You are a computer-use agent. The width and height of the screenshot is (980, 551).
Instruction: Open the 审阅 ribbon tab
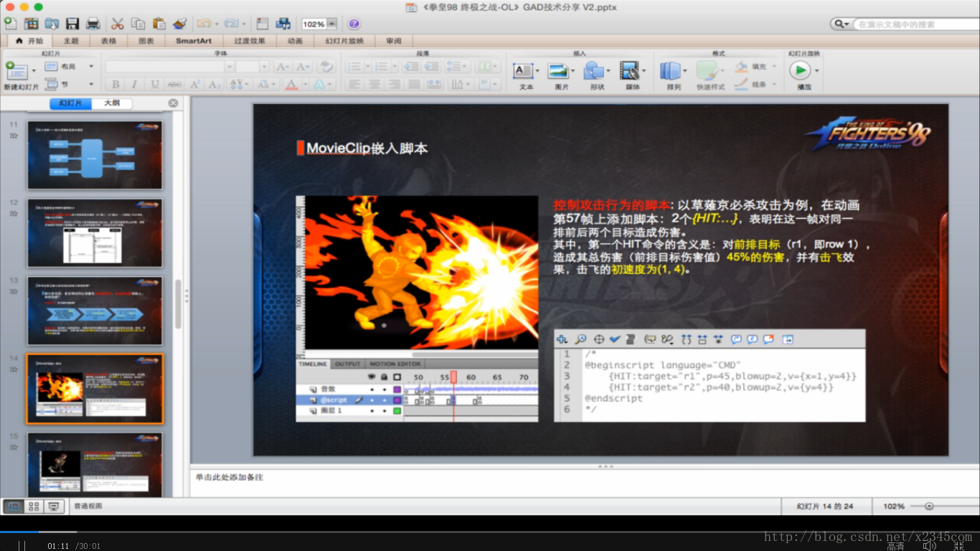click(x=394, y=41)
